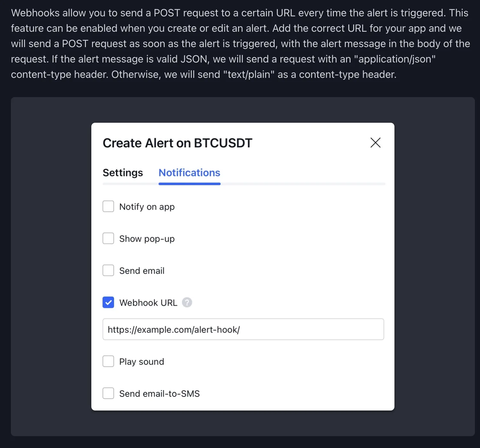Switch to the Settings tab

click(x=123, y=173)
